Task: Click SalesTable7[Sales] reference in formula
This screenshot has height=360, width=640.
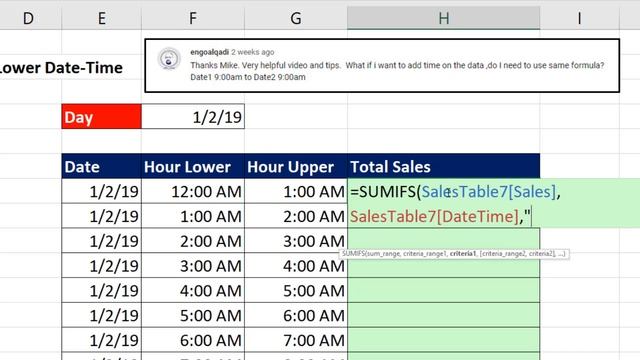Action: point(489,192)
